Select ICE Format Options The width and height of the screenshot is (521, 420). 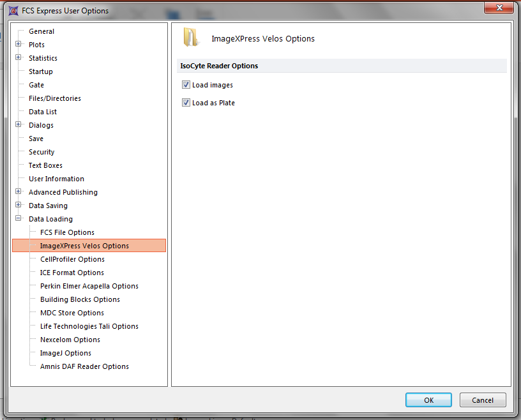coord(72,273)
